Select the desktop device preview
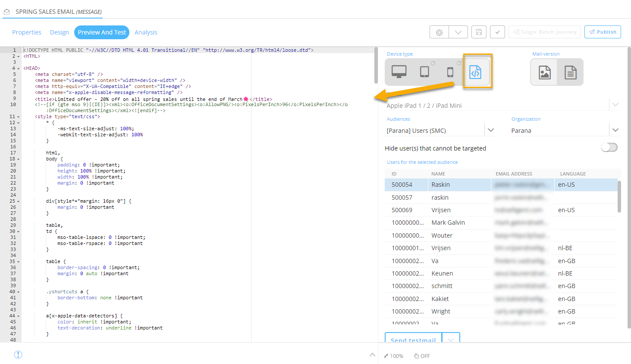Image resolution: width=631 pixels, height=364 pixels. (399, 72)
